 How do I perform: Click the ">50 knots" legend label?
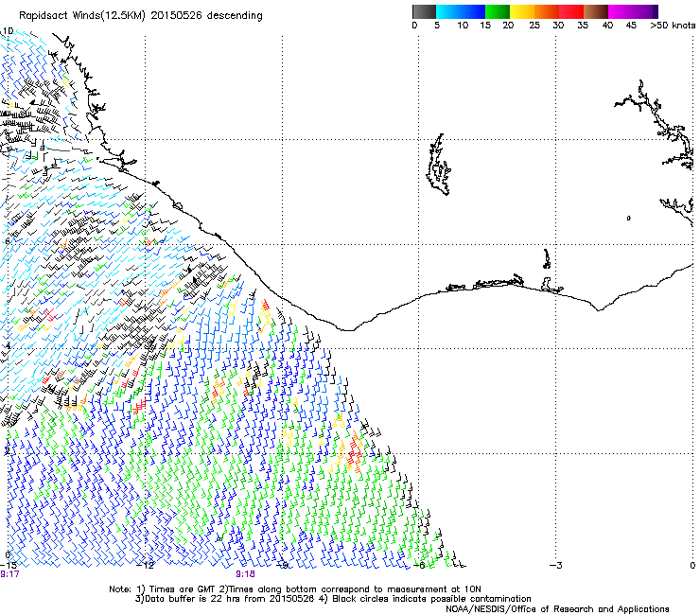[x=673, y=26]
